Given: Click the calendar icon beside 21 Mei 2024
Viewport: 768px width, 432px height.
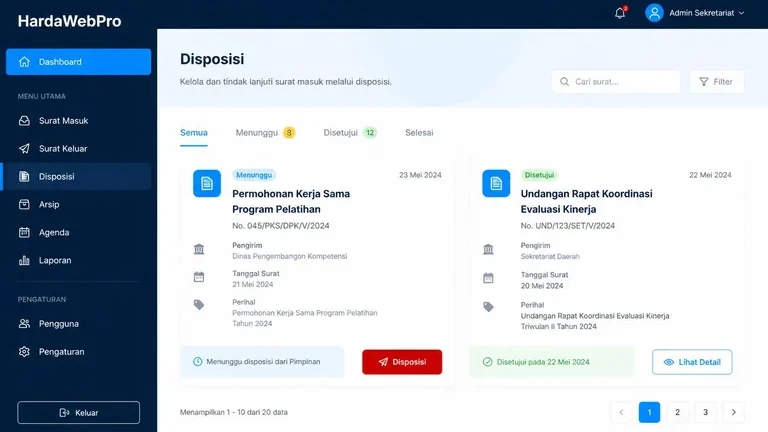Looking at the screenshot, I should coord(199,277).
